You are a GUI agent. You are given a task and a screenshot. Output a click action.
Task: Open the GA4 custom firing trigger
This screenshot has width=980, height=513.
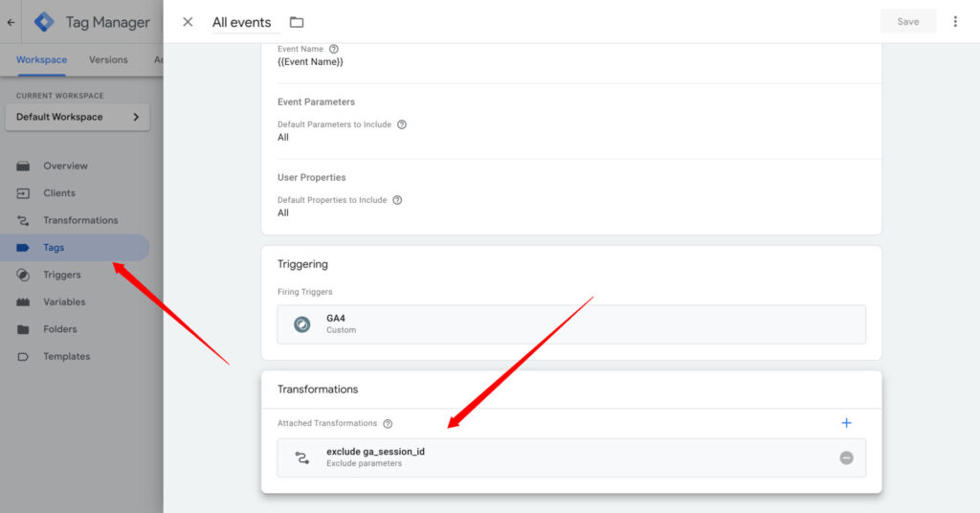(x=570, y=324)
